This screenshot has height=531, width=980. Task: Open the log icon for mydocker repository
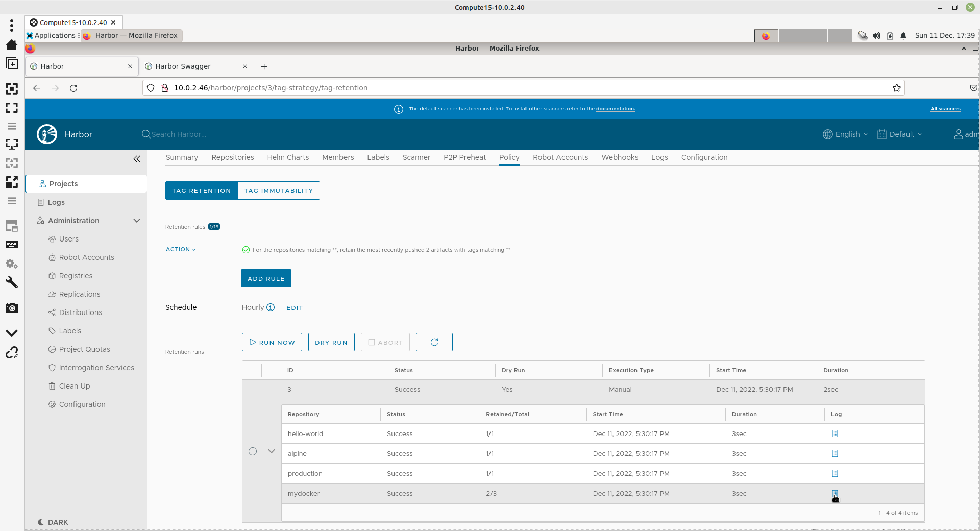(x=835, y=494)
